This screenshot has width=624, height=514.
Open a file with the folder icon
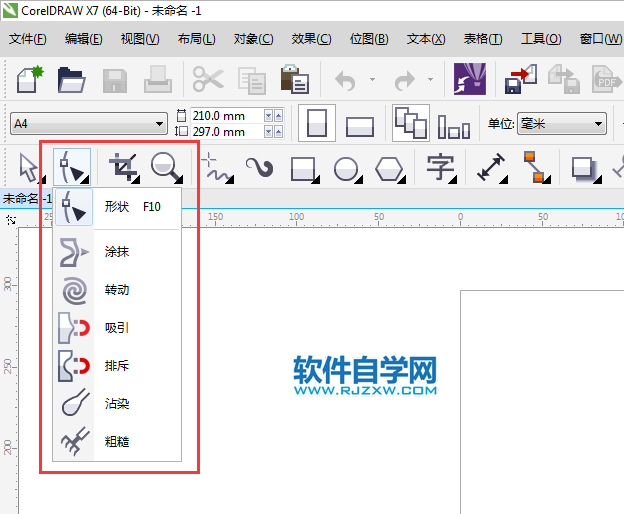[x=72, y=80]
